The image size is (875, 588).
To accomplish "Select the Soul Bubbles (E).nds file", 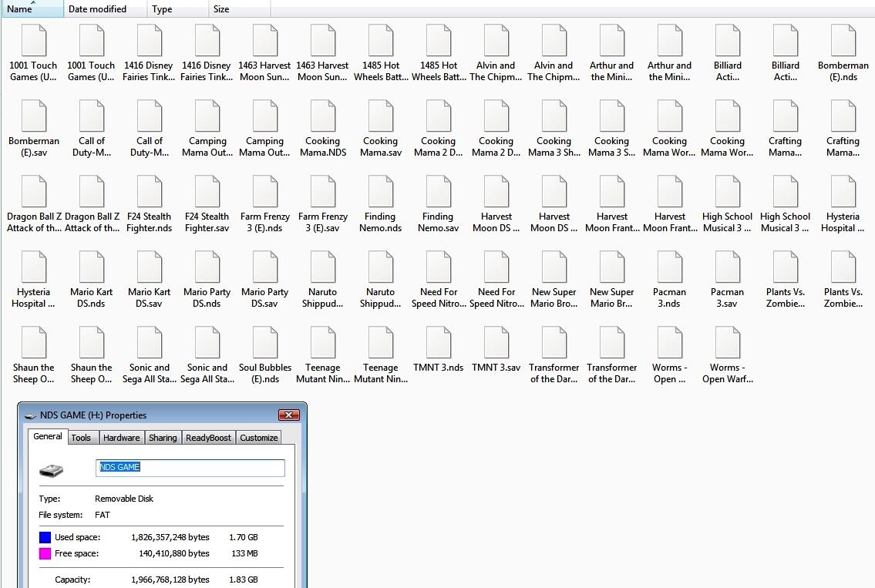I will [265, 354].
